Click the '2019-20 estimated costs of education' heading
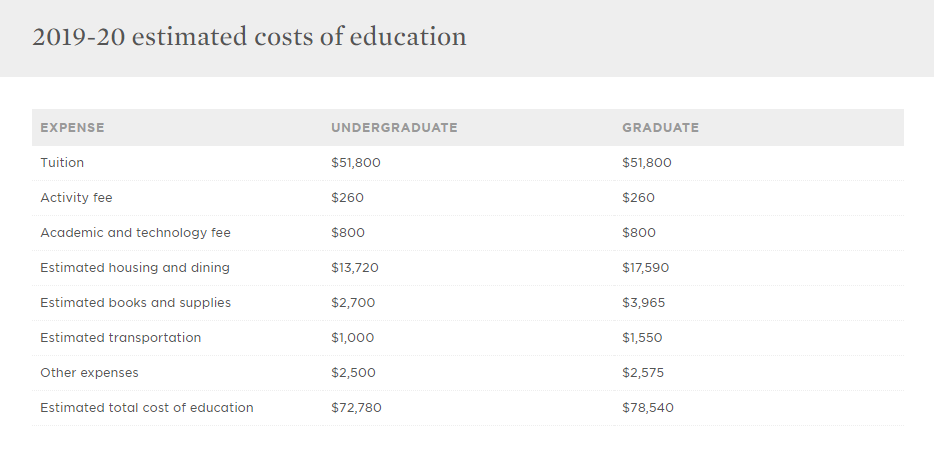This screenshot has height=457, width=934. pos(249,37)
